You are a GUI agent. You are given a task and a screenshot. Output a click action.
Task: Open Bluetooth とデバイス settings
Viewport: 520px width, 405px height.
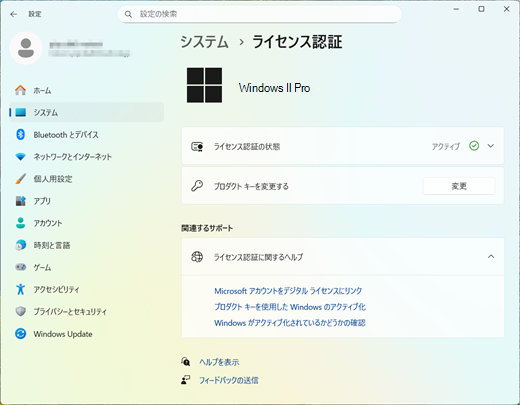click(87, 135)
